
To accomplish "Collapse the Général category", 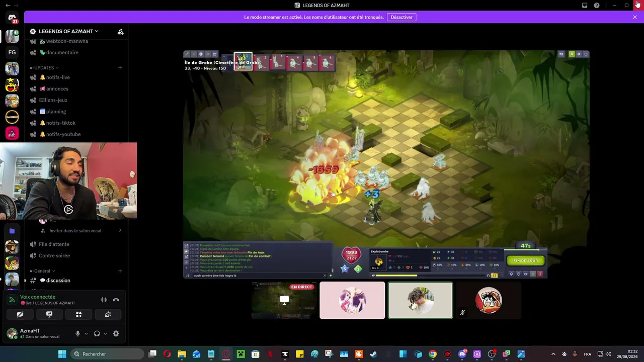I will point(42,271).
